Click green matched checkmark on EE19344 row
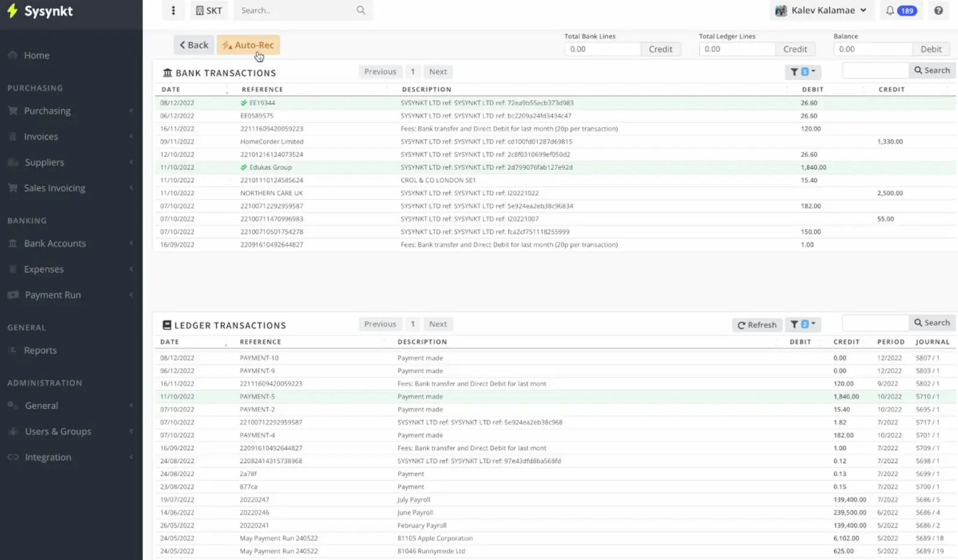This screenshot has width=958, height=560. click(244, 103)
